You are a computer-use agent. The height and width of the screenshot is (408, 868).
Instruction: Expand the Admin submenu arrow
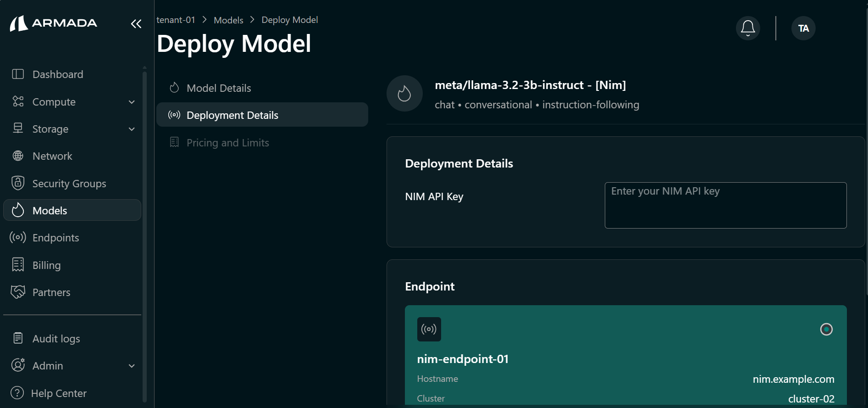pyautogui.click(x=132, y=366)
